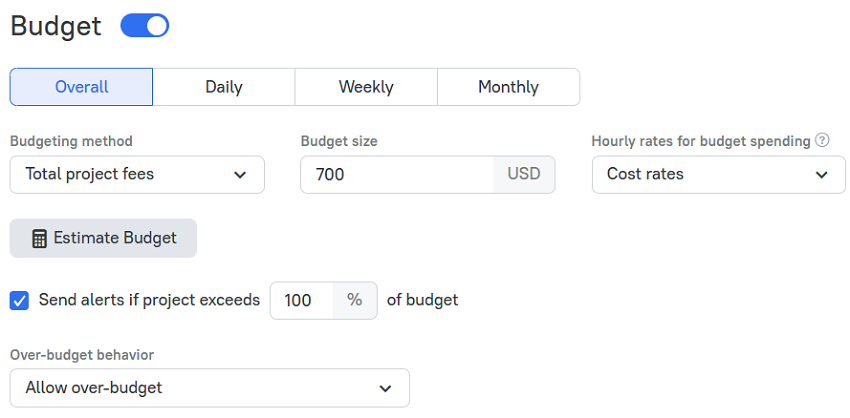
Task: Click the alert percentage field showing 100
Action: pyautogui.click(x=301, y=300)
